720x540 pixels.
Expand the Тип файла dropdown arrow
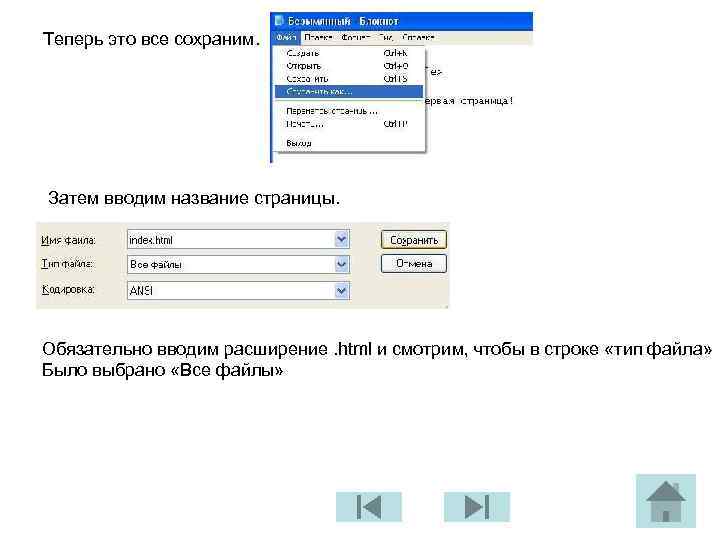(341, 264)
